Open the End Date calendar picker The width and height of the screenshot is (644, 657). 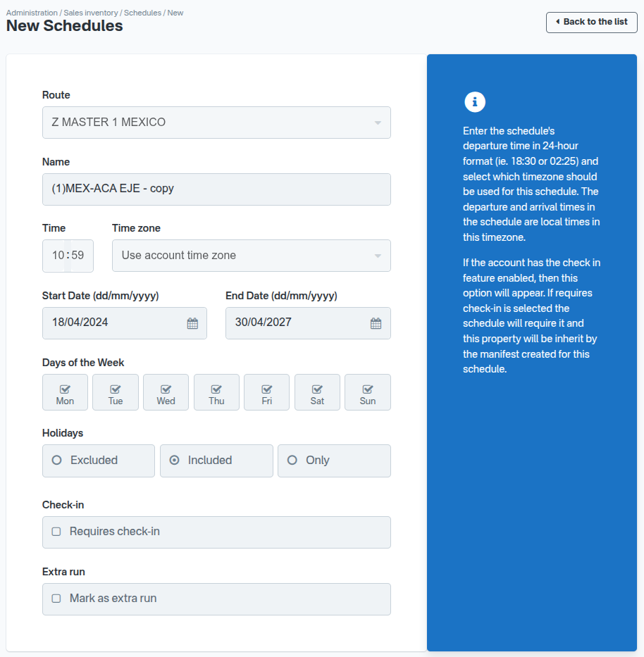coord(374,323)
